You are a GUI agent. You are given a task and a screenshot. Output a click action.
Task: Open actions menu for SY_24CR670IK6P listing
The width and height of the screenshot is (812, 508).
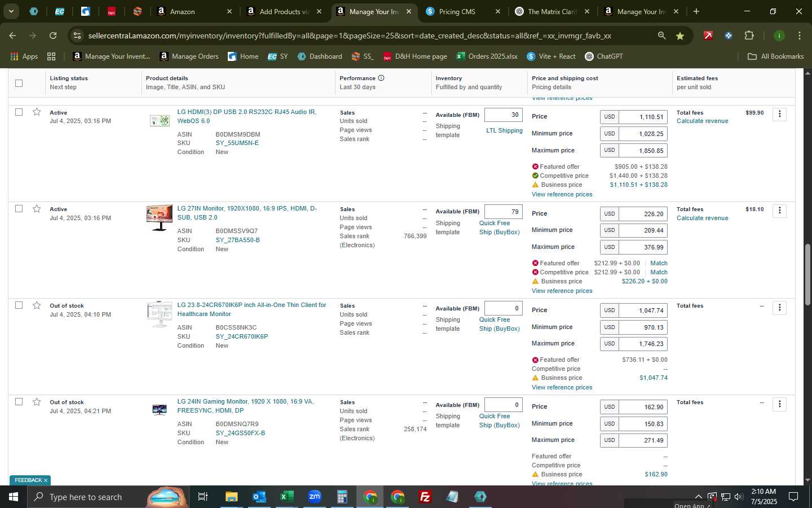[x=779, y=308]
